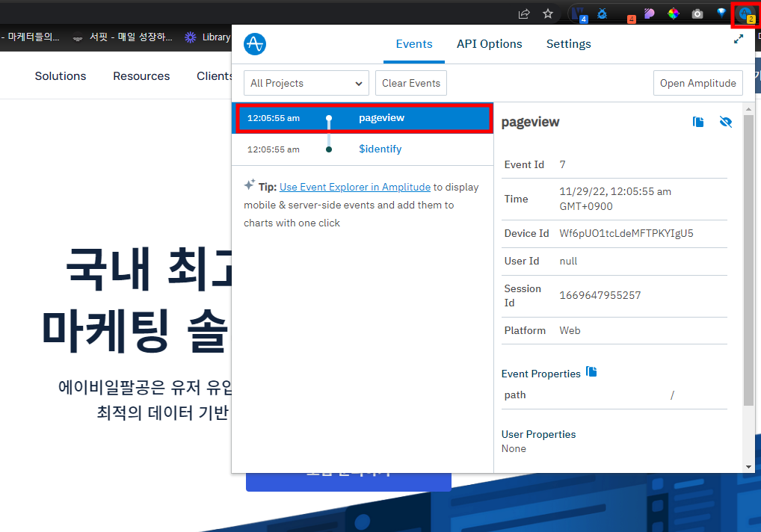Copy the pageview event details

pos(698,122)
